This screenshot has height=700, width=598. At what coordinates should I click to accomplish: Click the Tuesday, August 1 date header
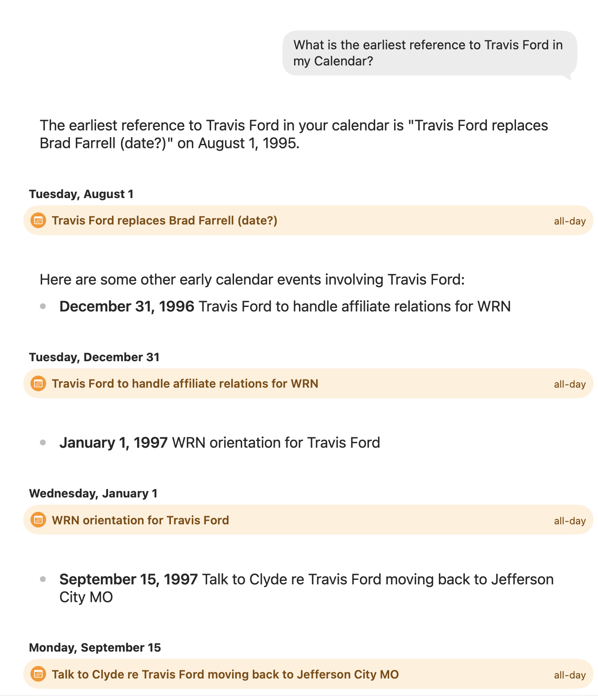81,194
